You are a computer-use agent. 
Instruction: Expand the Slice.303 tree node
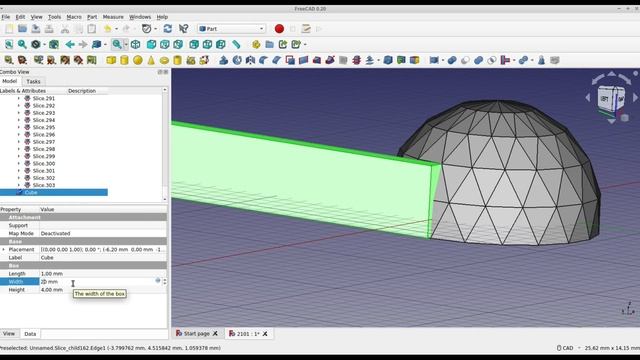18,185
